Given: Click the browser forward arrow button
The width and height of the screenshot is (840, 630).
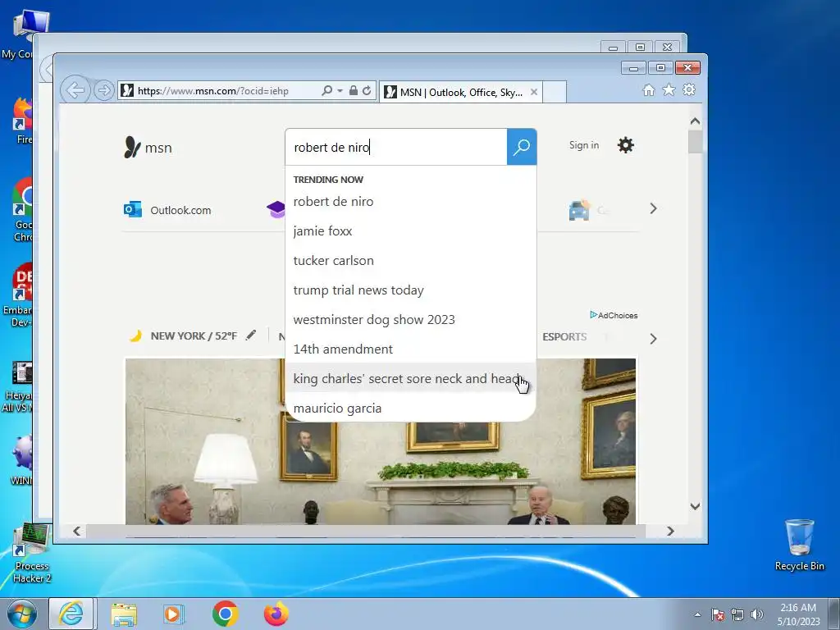Looking at the screenshot, I should click(x=104, y=90).
